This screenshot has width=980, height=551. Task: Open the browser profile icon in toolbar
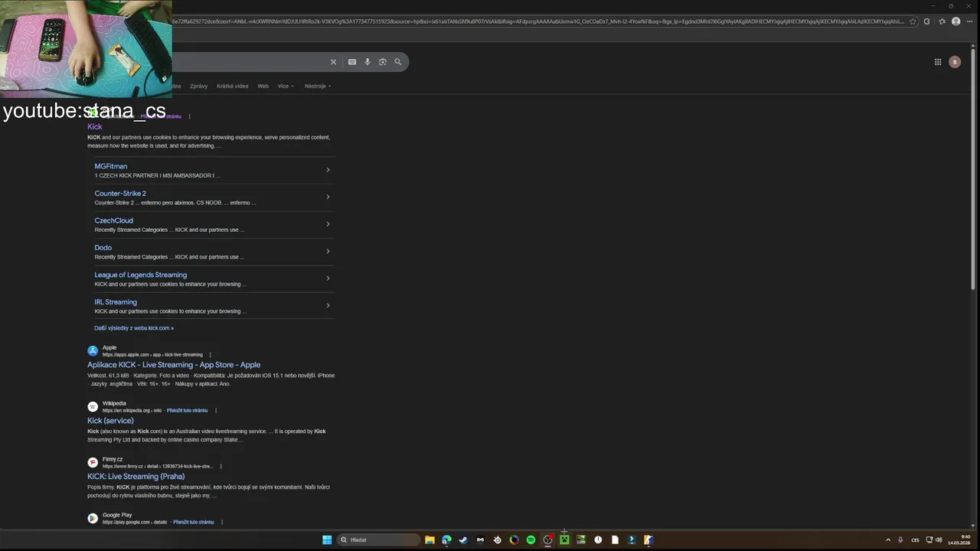pos(955,21)
